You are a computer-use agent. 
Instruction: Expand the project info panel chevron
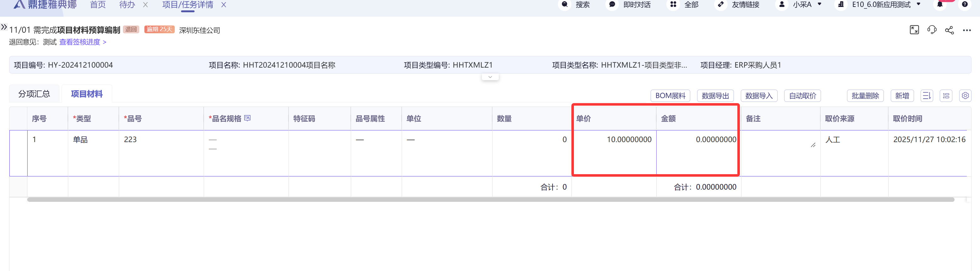(490, 77)
